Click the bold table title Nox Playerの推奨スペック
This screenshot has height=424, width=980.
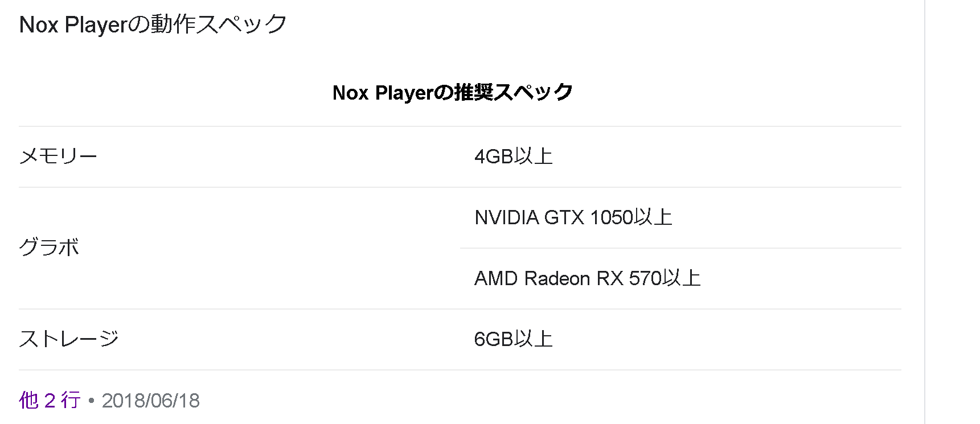tap(452, 92)
